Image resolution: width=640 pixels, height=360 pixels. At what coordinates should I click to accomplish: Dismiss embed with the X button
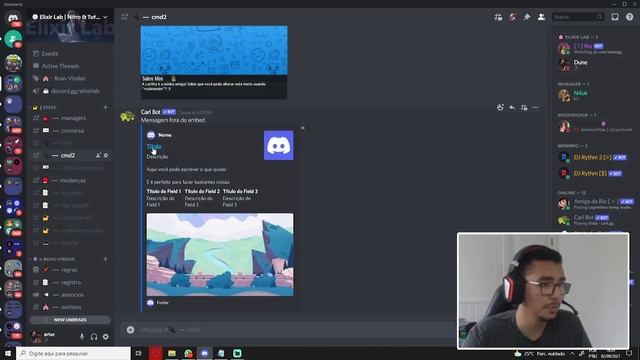pos(303,128)
